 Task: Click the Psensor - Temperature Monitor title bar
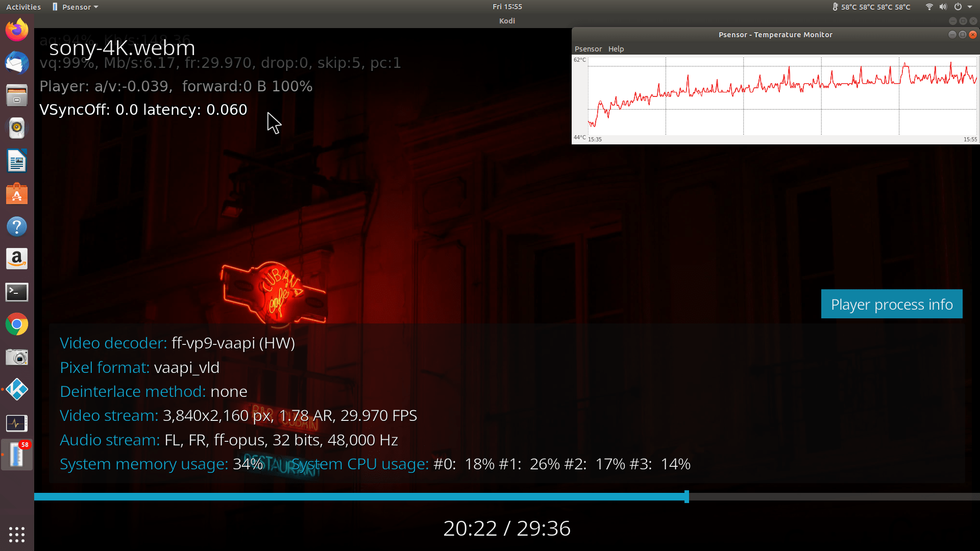pyautogui.click(x=775, y=35)
